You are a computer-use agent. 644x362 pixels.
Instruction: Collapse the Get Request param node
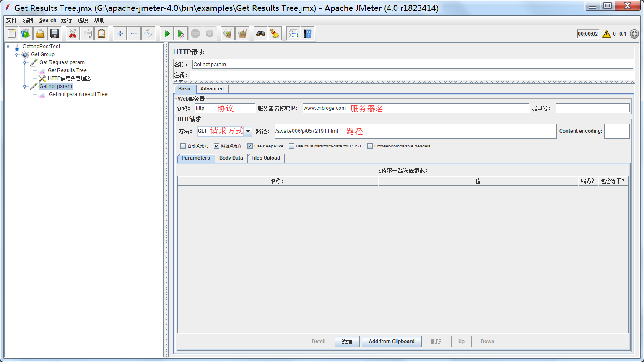pyautogui.click(x=25, y=62)
